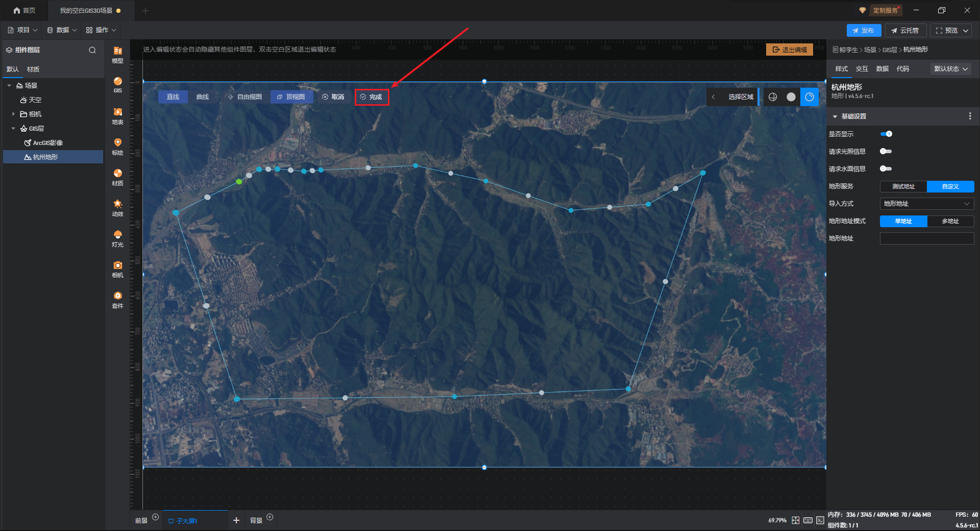Select the GIS component icon

117,85
